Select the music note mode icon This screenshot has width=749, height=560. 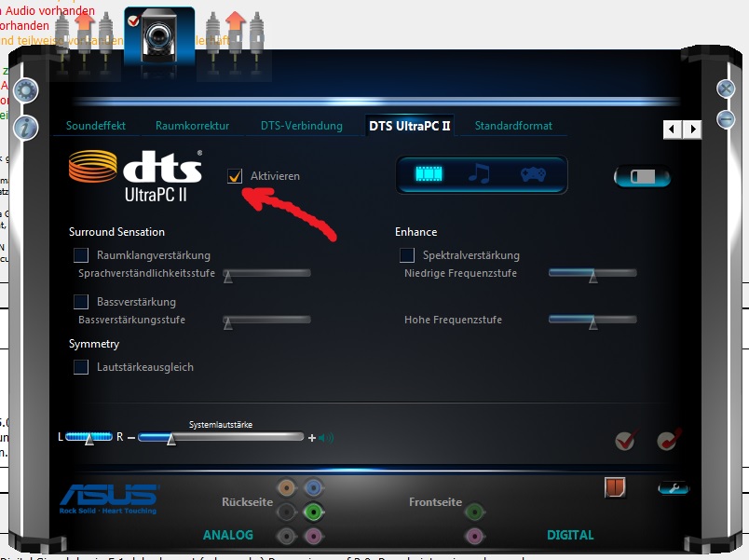[x=480, y=174]
